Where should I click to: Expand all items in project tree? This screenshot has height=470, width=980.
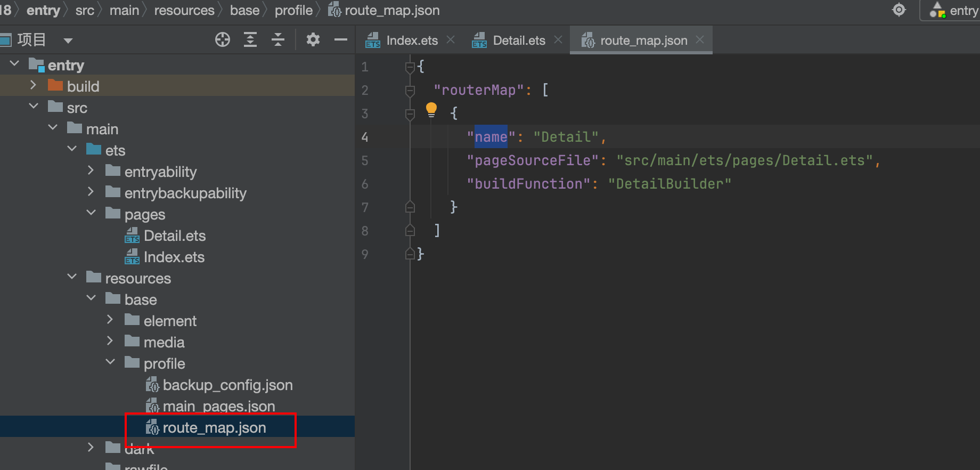(250, 40)
